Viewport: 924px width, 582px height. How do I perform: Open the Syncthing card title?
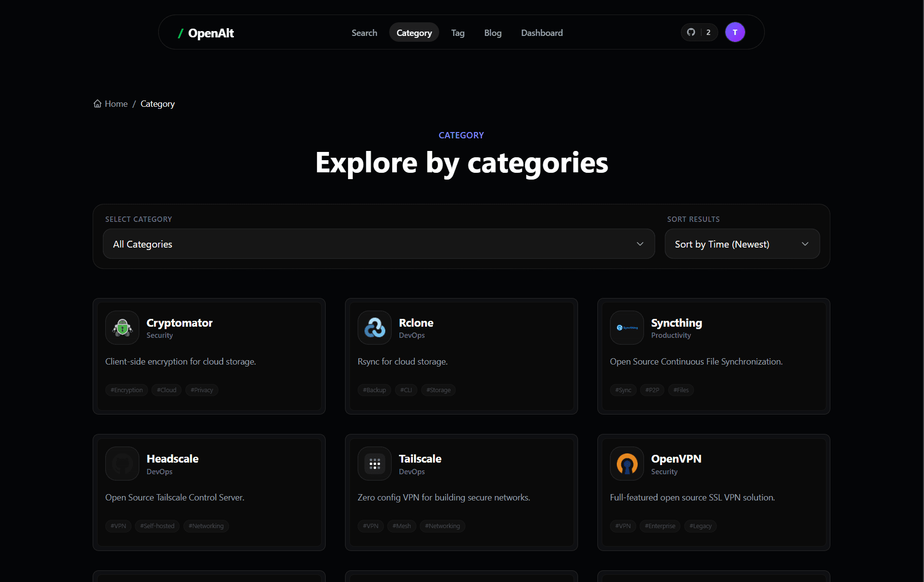coord(676,323)
